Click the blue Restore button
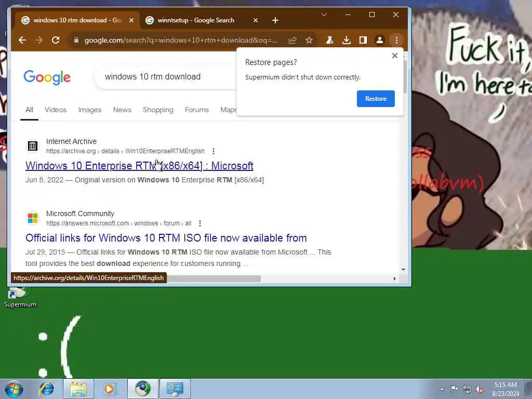Screen dimensions: 532x399 point(376,98)
